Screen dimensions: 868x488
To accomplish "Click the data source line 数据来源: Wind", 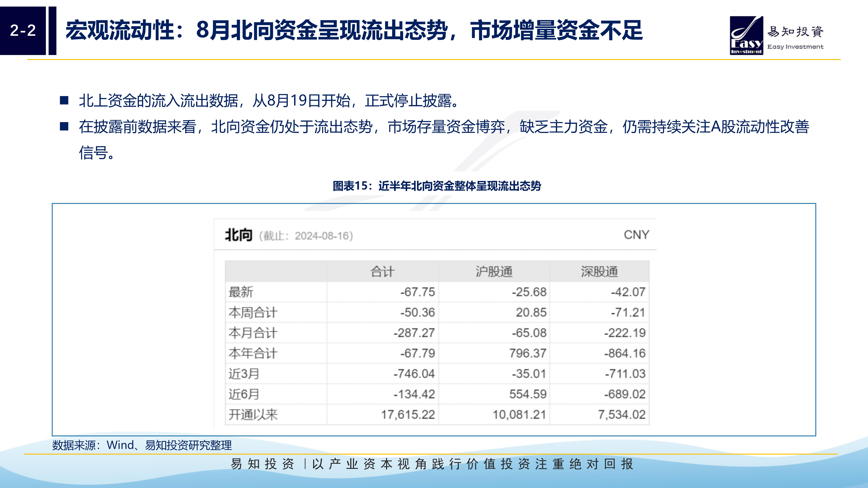I will point(142,445).
